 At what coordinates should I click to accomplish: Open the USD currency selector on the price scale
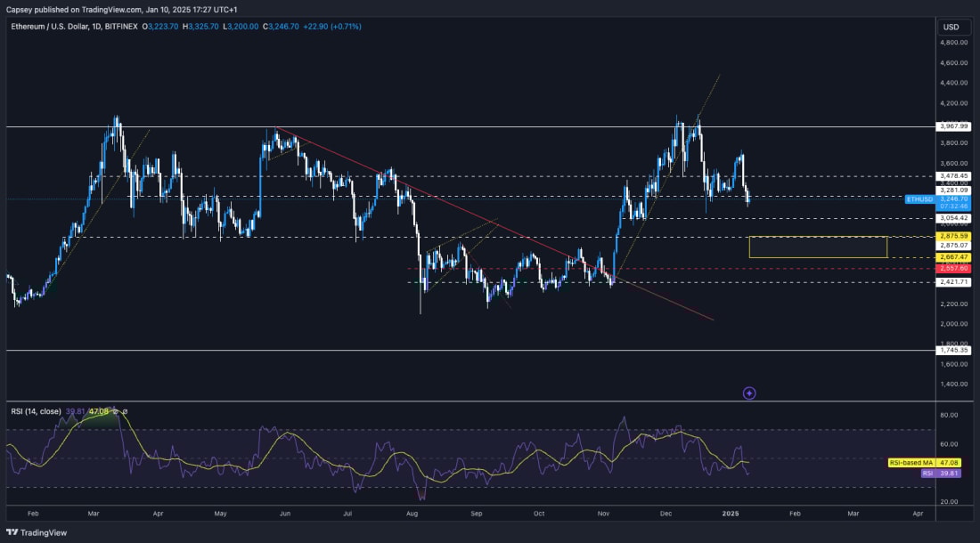coord(950,27)
